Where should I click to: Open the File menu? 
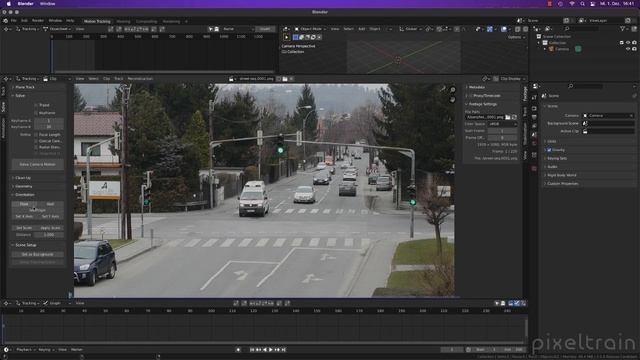pyautogui.click(x=13, y=20)
